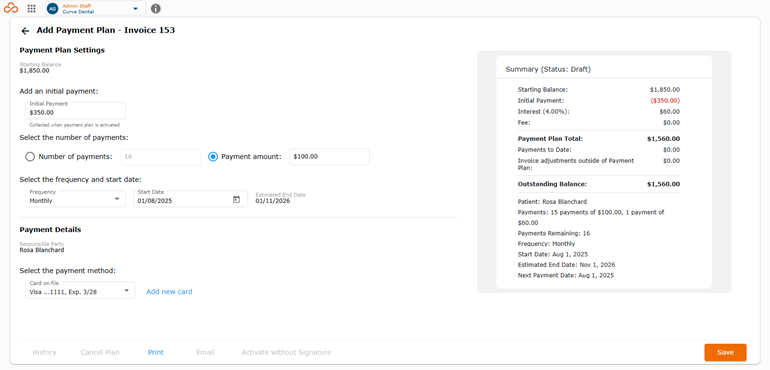Open the information icon in header
This screenshot has width=770, height=370.
[156, 8]
